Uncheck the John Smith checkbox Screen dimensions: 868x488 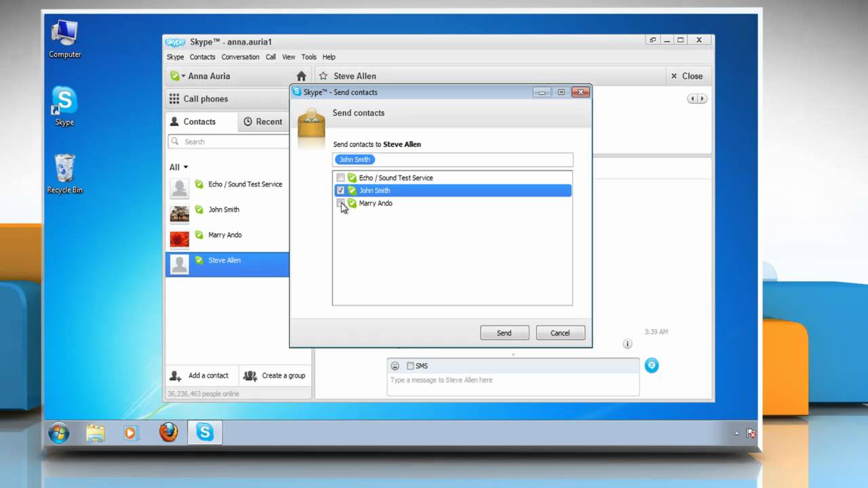pyautogui.click(x=340, y=190)
